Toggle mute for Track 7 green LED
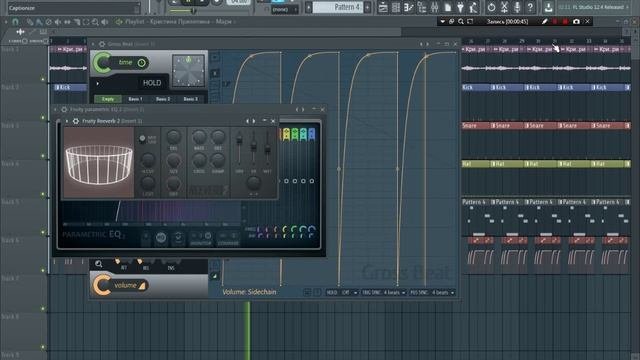640x360 pixels. pyautogui.click(x=43, y=309)
